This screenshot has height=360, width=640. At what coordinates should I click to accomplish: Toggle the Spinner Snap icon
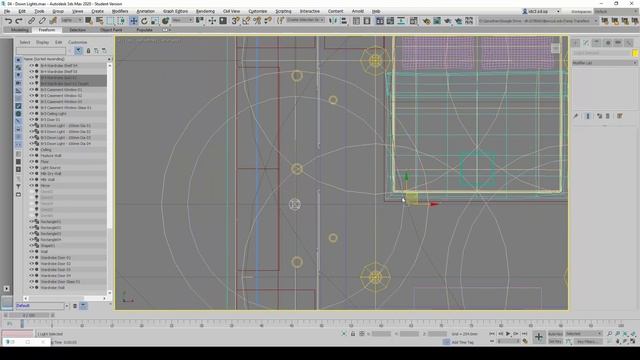click(268, 20)
